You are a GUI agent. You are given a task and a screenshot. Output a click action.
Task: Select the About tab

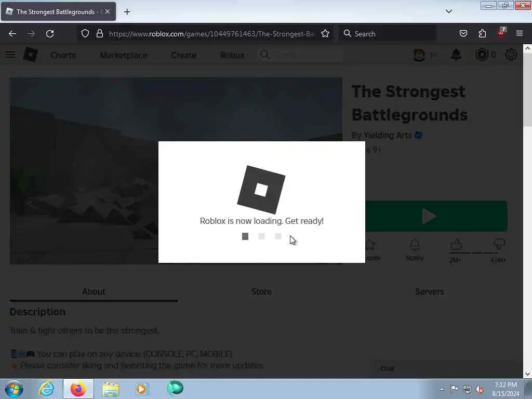point(94,291)
